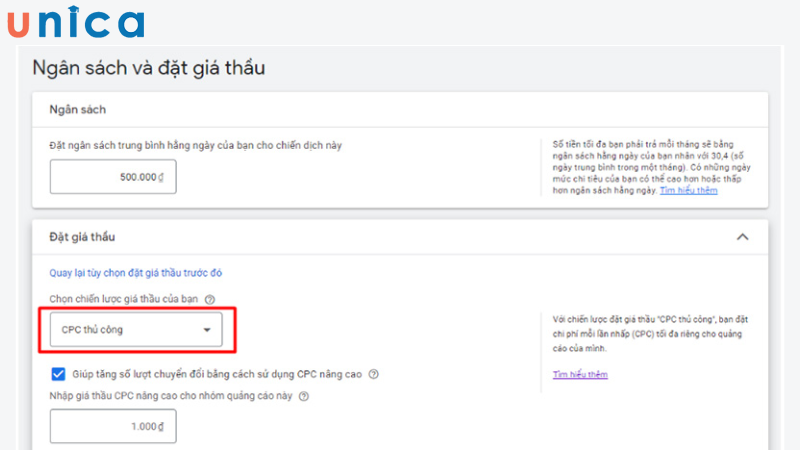Open "Tìm hiểu thêm" link under manual CPC explanation
This screenshot has height=450, width=800.
[x=580, y=375]
